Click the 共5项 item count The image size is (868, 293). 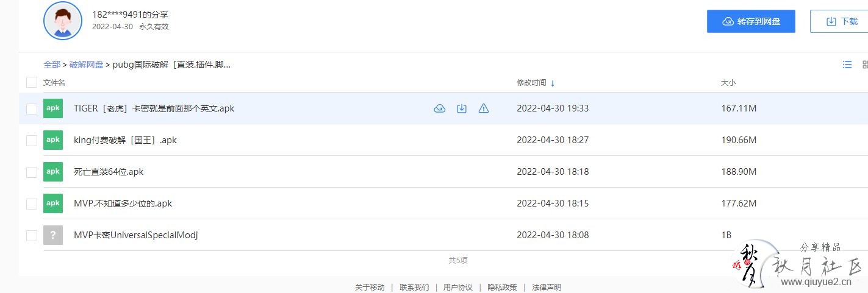(458, 261)
